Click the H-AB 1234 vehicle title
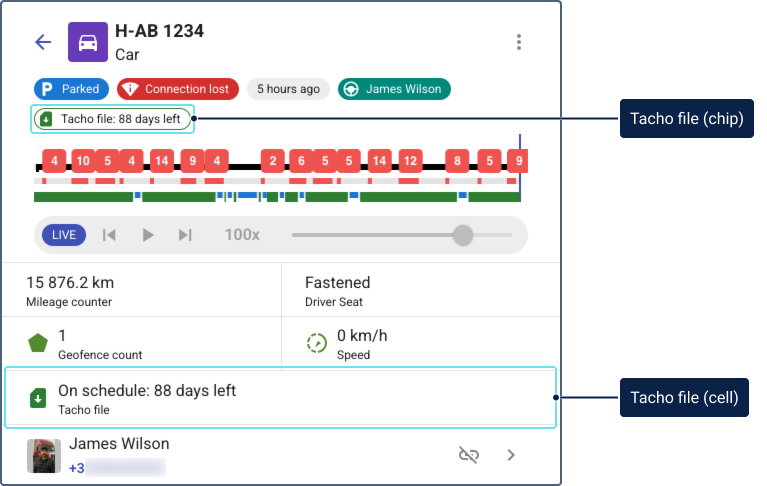 point(159,31)
